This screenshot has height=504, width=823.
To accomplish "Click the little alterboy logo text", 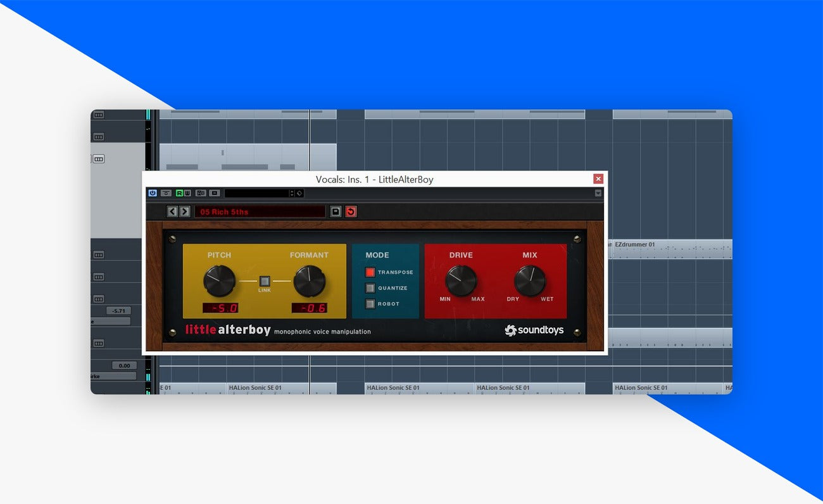I will tap(228, 330).
